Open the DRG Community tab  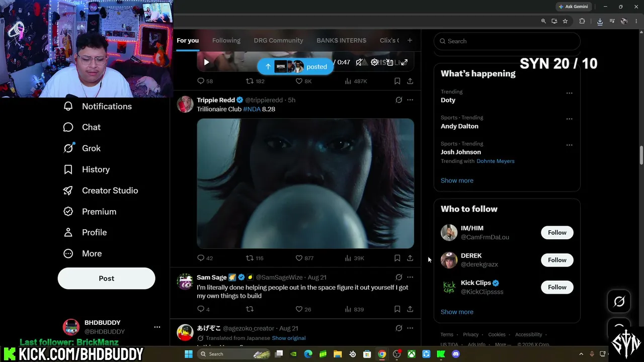278,40
